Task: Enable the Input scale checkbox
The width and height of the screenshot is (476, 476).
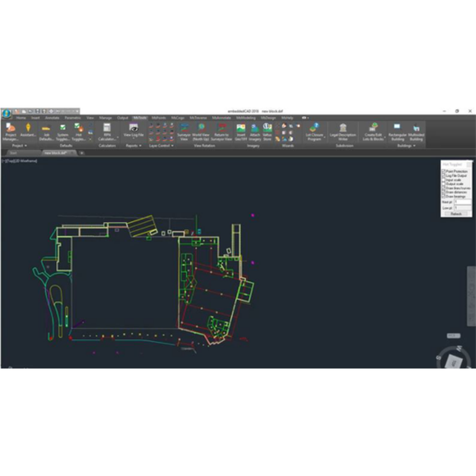Action: [443, 180]
